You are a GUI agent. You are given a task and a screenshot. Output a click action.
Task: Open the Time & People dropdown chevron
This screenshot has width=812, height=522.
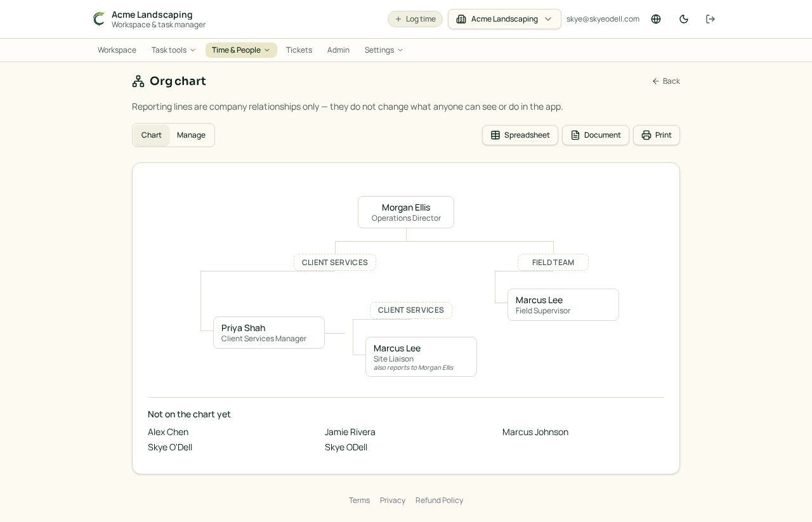coord(267,50)
